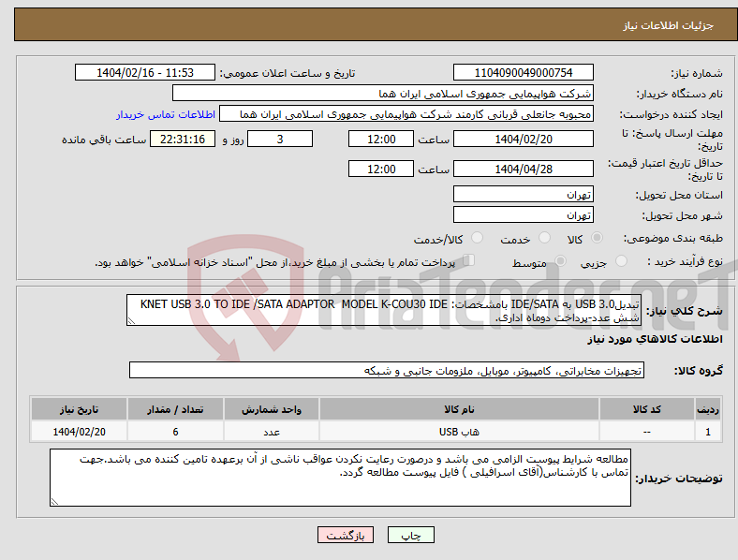Screen dimensions: 738x560
Task: Toggle the اسناد خزانه اسلامی payment checkbox
Action: point(469,259)
